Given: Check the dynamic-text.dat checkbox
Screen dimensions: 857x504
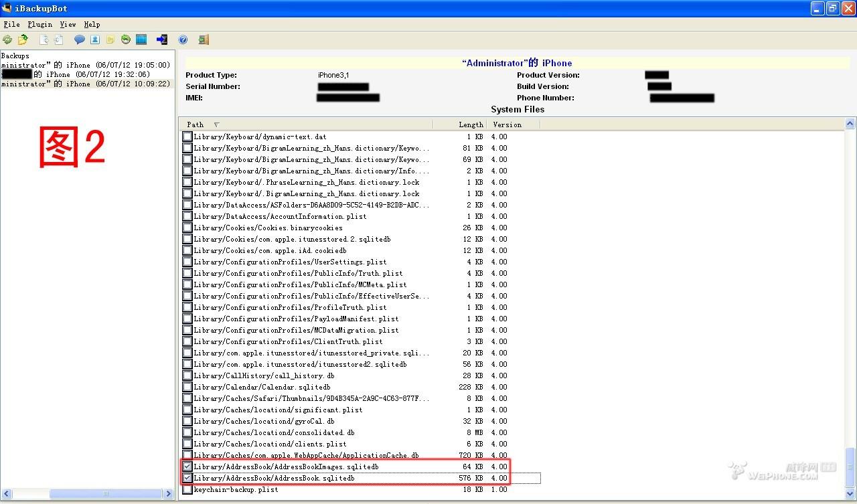Looking at the screenshot, I should (187, 137).
